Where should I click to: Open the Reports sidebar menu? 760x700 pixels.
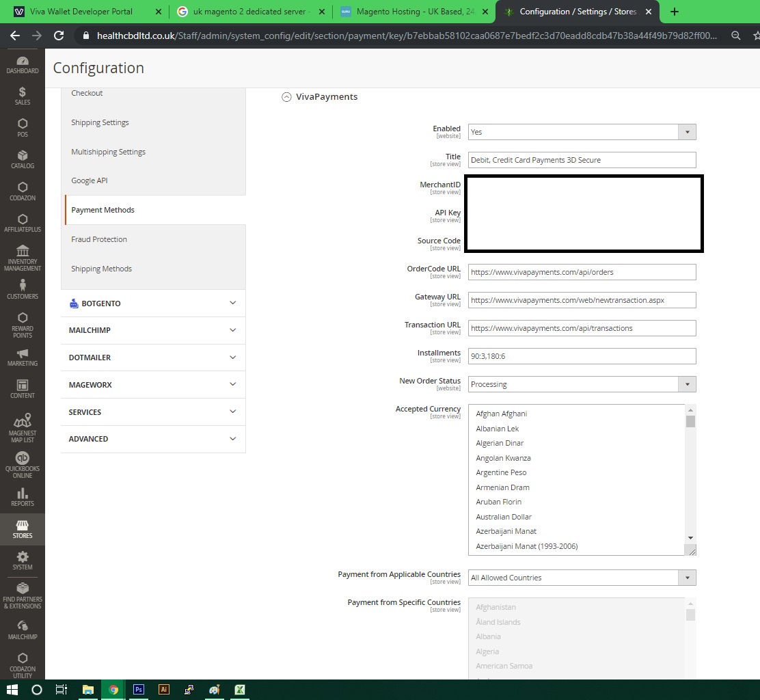[23, 498]
